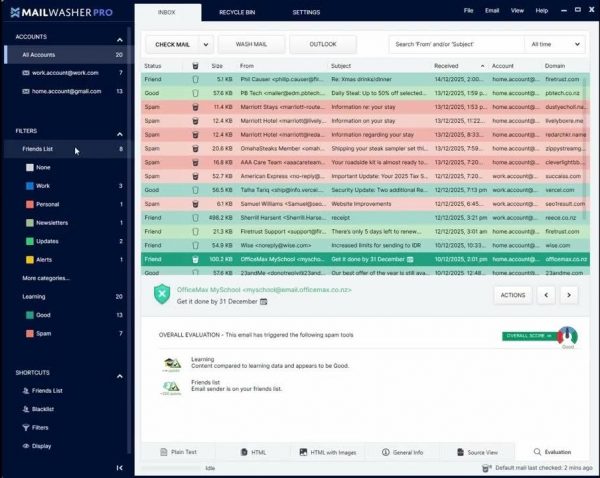
Task: Select All Accounts in sidebar
Action: 69,55
